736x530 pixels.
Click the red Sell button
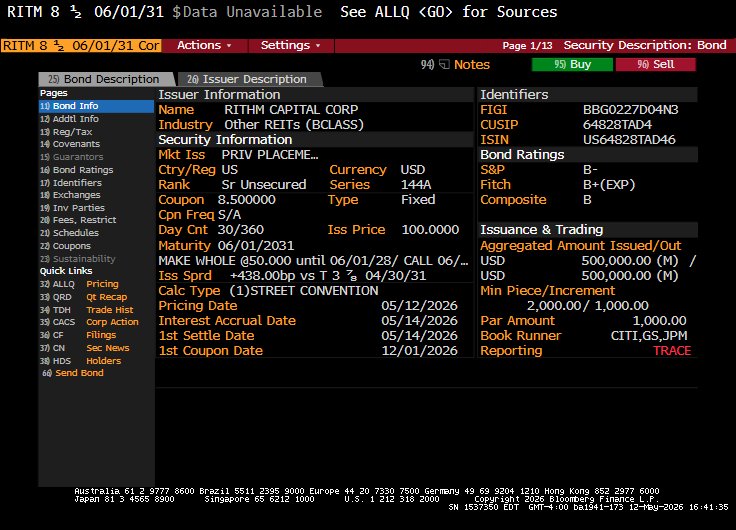tap(655, 64)
